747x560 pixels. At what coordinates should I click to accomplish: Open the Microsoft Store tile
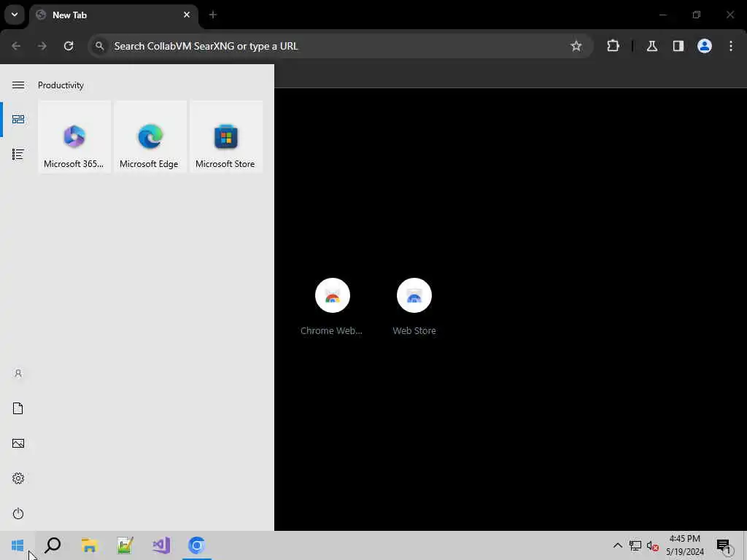pos(226,136)
